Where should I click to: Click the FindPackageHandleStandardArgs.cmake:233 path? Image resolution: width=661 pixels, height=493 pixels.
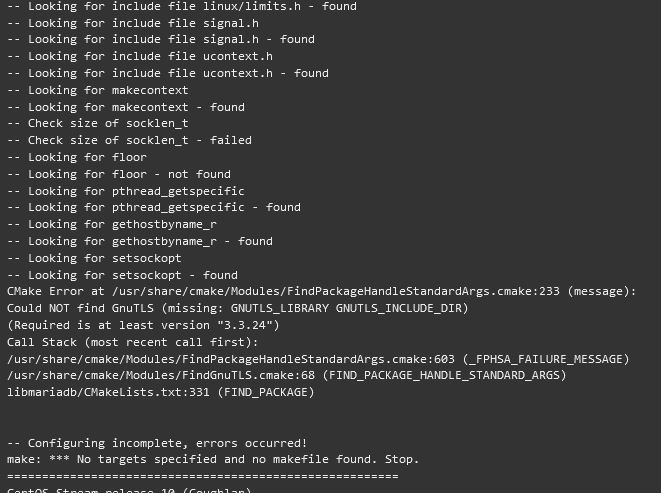pos(336,291)
